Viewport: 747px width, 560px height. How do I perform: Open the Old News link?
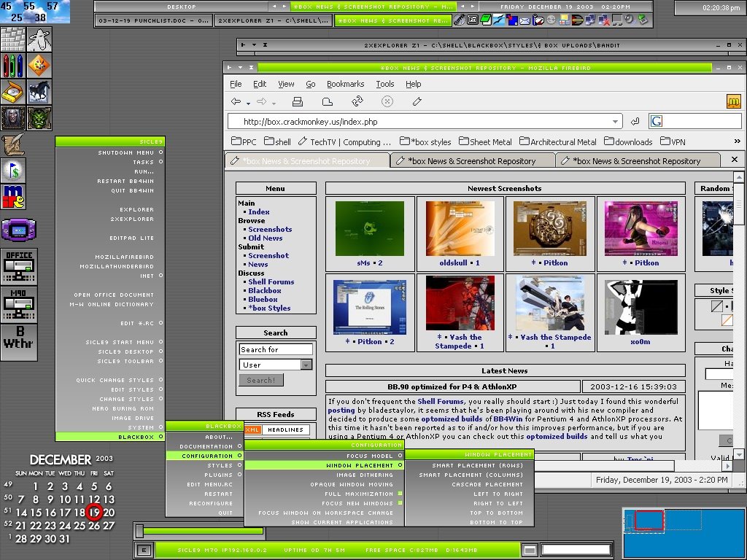[266, 238]
